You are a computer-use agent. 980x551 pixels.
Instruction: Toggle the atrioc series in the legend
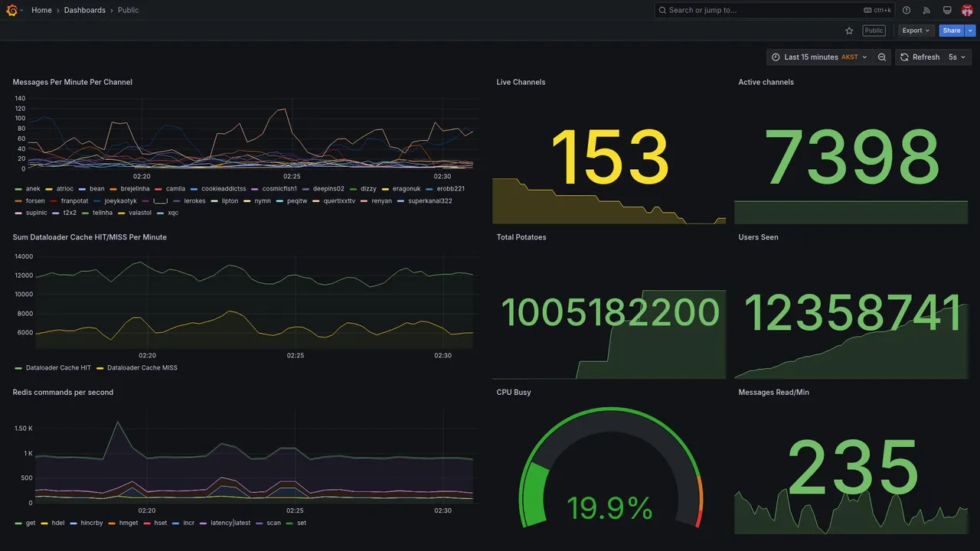pos(65,188)
